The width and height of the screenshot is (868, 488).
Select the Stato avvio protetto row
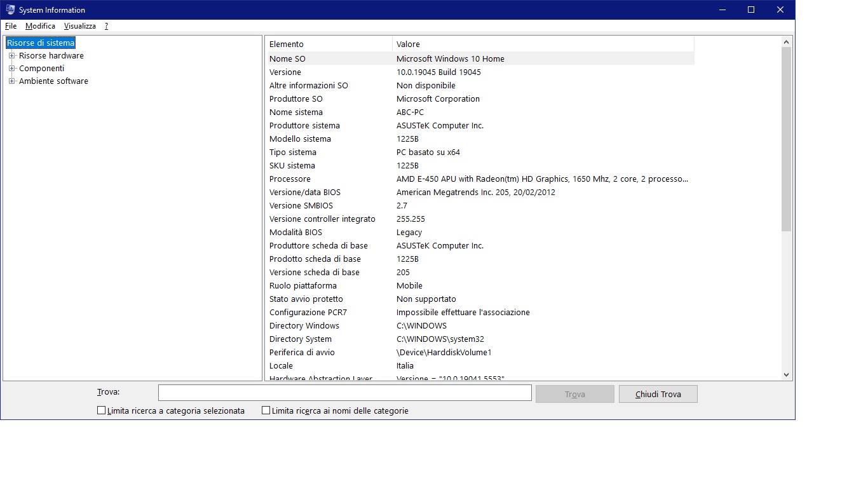click(480, 299)
